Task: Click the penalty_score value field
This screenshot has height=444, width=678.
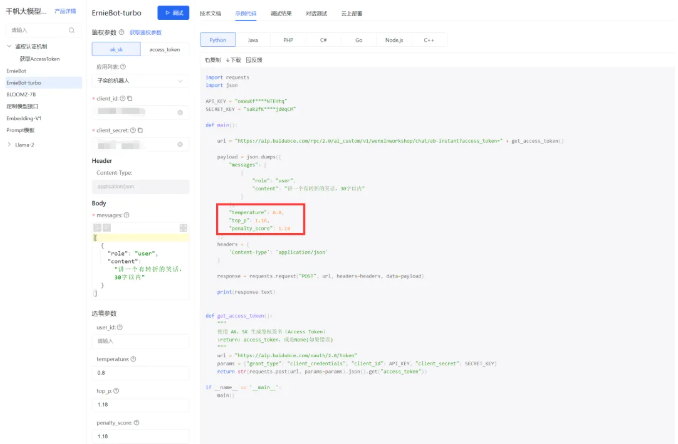Action: click(141, 436)
